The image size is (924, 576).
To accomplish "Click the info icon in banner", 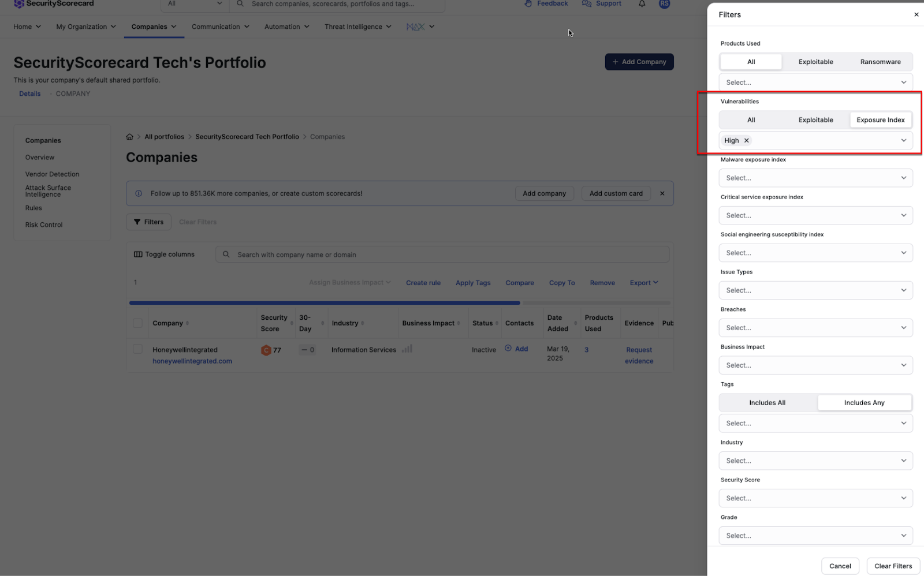I will tap(139, 193).
